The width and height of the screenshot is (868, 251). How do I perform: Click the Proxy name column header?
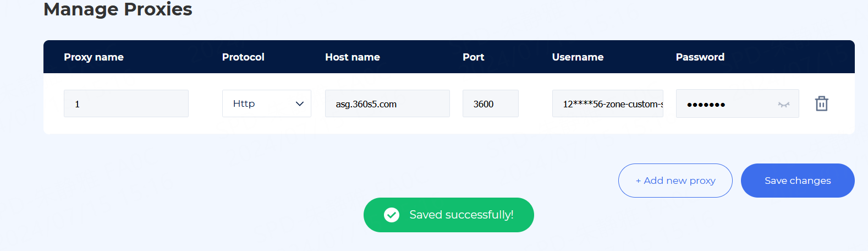tap(94, 57)
